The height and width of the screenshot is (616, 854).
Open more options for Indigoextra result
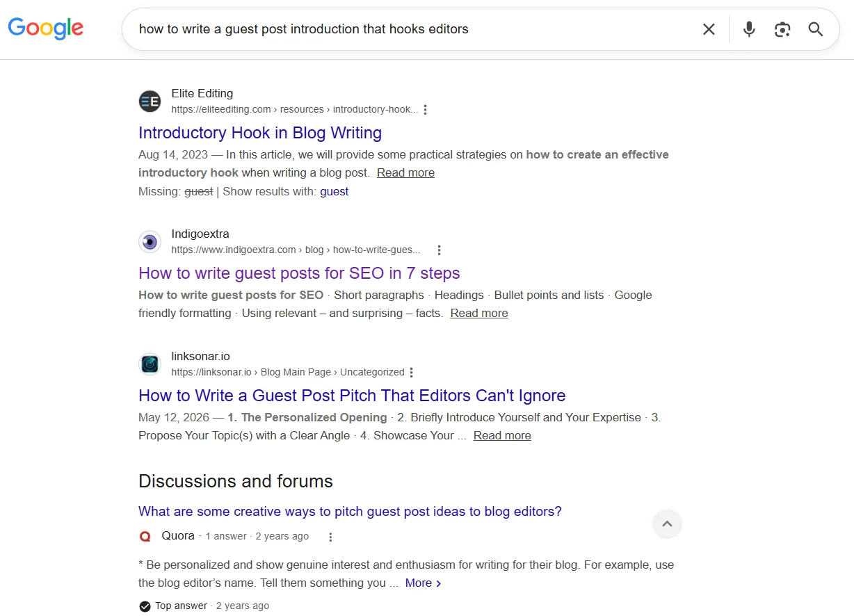click(439, 250)
